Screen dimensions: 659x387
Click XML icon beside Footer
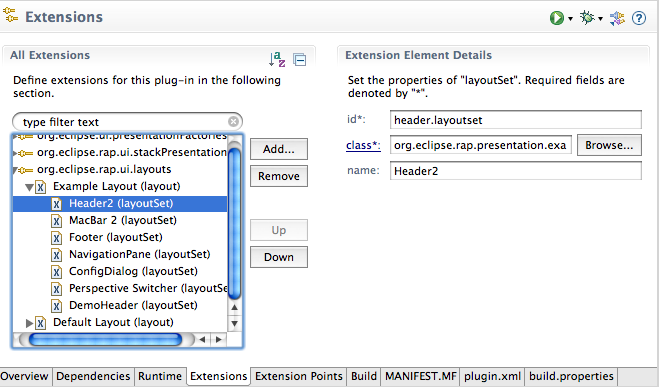click(56, 238)
